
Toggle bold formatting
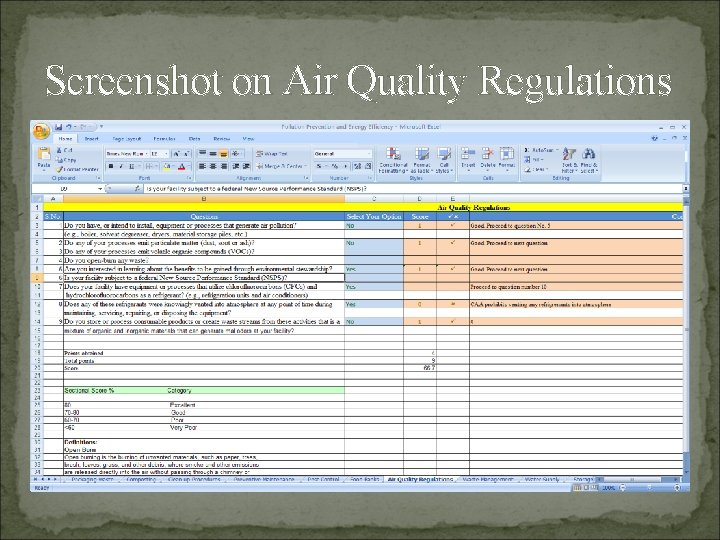pos(111,166)
